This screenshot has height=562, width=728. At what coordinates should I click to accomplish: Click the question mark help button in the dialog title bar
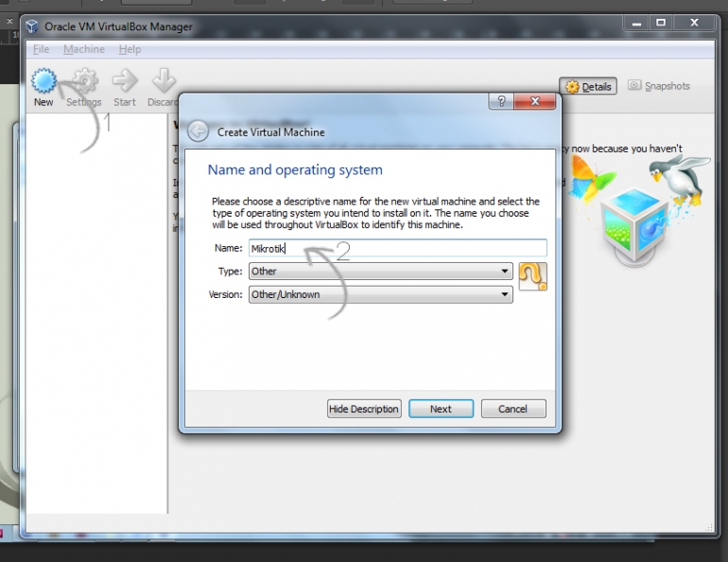[x=501, y=101]
